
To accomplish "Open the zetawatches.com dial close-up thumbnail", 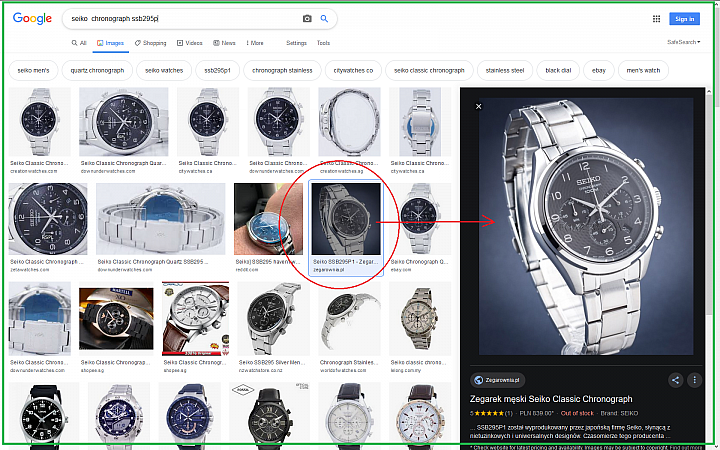I will pyautogui.click(x=48, y=219).
